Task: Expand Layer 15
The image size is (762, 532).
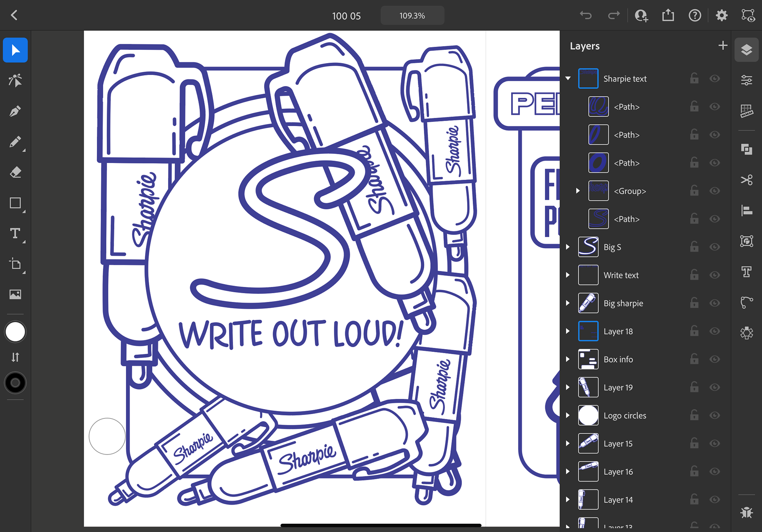Action: pyautogui.click(x=568, y=444)
